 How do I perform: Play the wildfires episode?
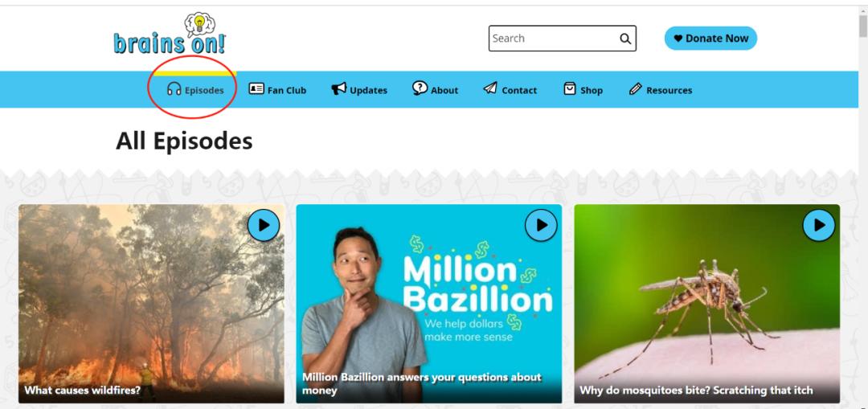click(264, 225)
